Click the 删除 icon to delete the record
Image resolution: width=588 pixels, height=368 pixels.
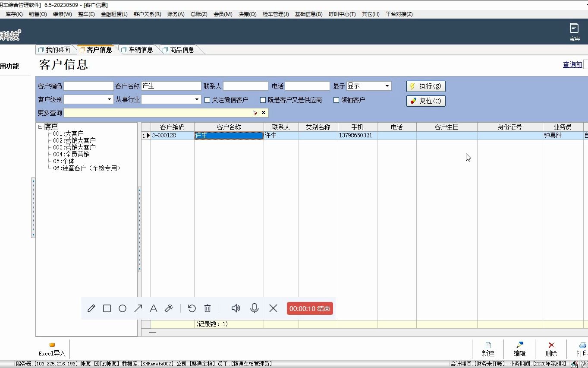(551, 348)
